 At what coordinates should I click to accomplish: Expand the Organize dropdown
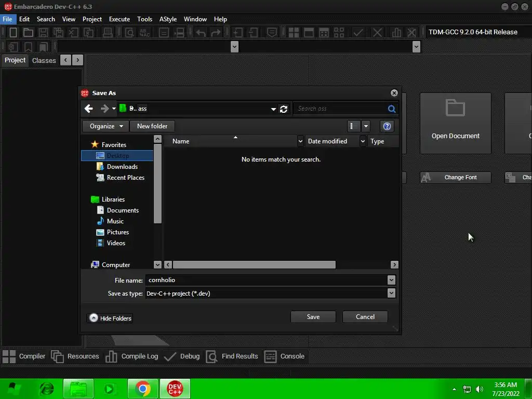click(105, 126)
